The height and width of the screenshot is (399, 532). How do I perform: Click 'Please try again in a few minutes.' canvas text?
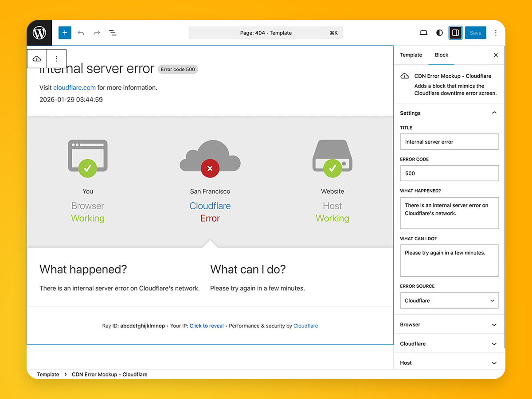pyautogui.click(x=258, y=289)
